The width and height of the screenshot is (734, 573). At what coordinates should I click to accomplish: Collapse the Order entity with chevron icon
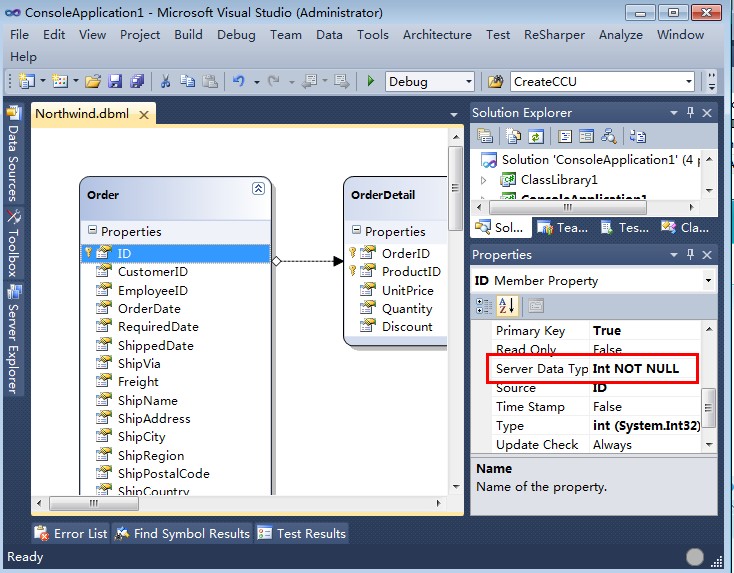[x=258, y=188]
